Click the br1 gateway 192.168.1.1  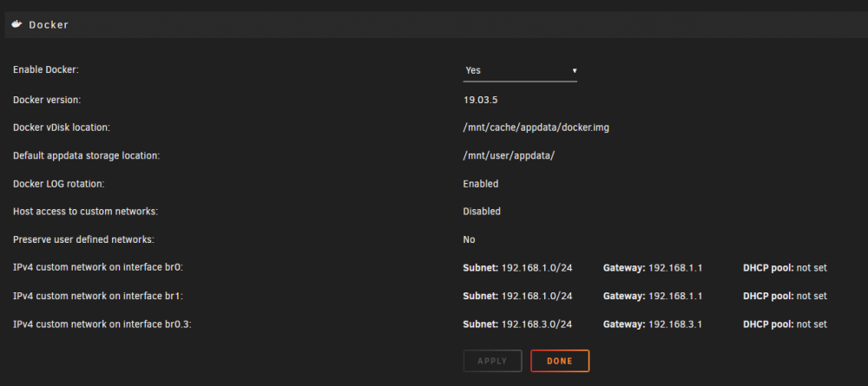(674, 296)
